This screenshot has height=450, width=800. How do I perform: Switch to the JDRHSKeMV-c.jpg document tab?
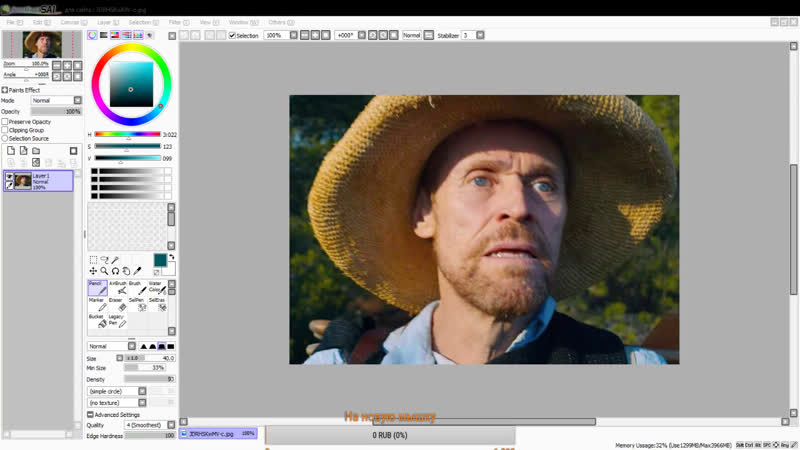tap(218, 434)
